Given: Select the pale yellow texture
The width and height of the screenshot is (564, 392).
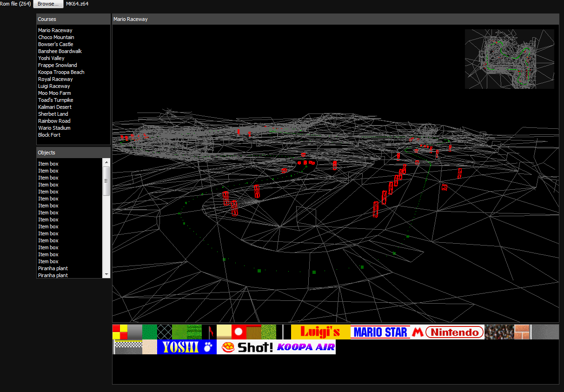Looking at the screenshot, I should click(224, 332).
